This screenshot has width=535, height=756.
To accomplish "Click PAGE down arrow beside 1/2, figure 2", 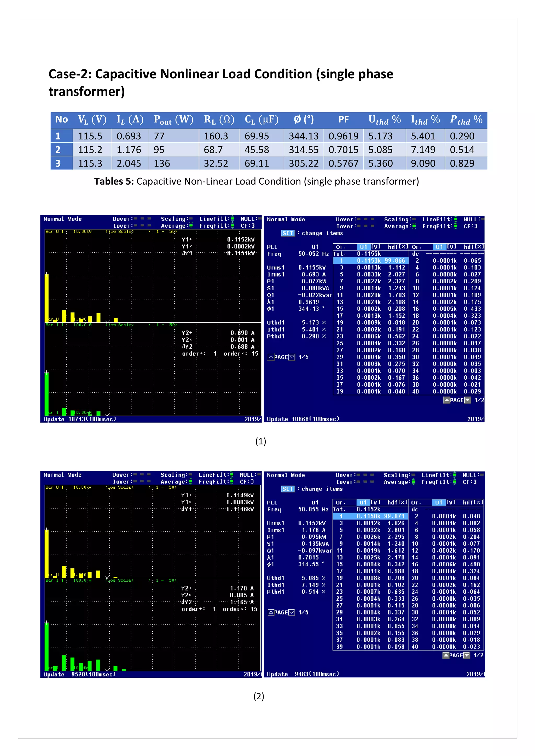I will click(467, 655).
